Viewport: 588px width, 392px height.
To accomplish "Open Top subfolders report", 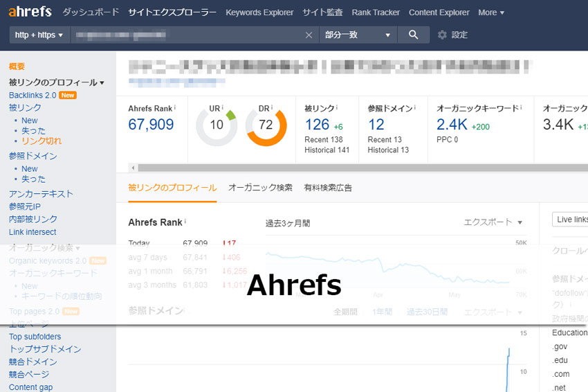I will [35, 337].
